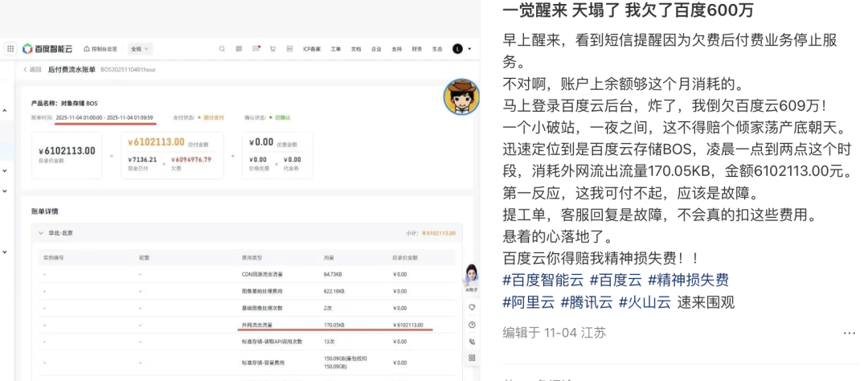Screen dimensions: 868x381
Task: Collapse the left sidebar section with up chevron
Action: (4, 110)
